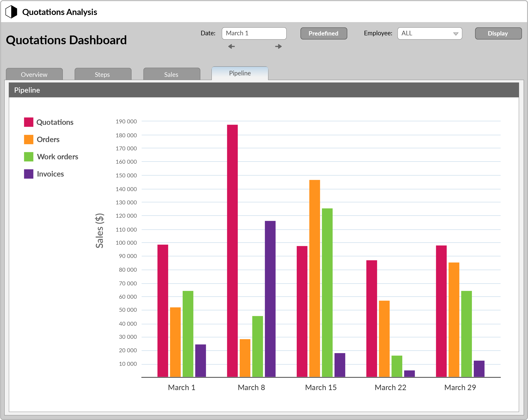This screenshot has height=420, width=528.
Task: Click the March 8 quotations bar
Action: [232, 251]
